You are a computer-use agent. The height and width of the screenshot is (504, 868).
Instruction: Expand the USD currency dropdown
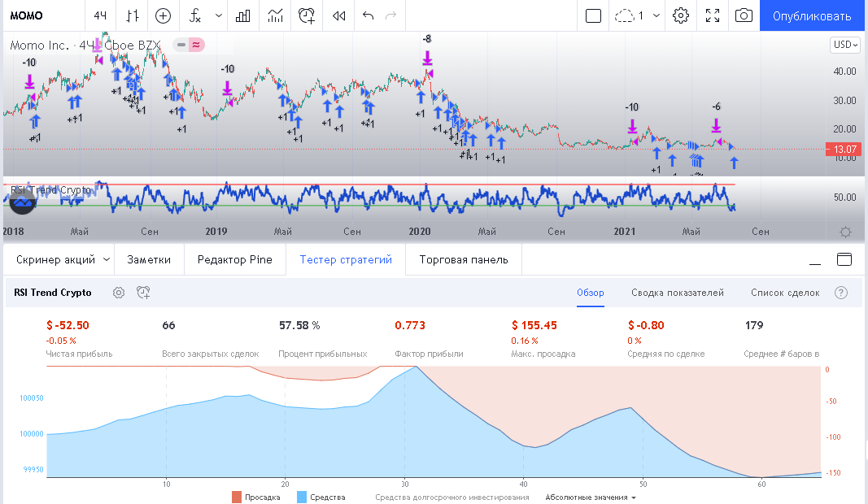(845, 45)
